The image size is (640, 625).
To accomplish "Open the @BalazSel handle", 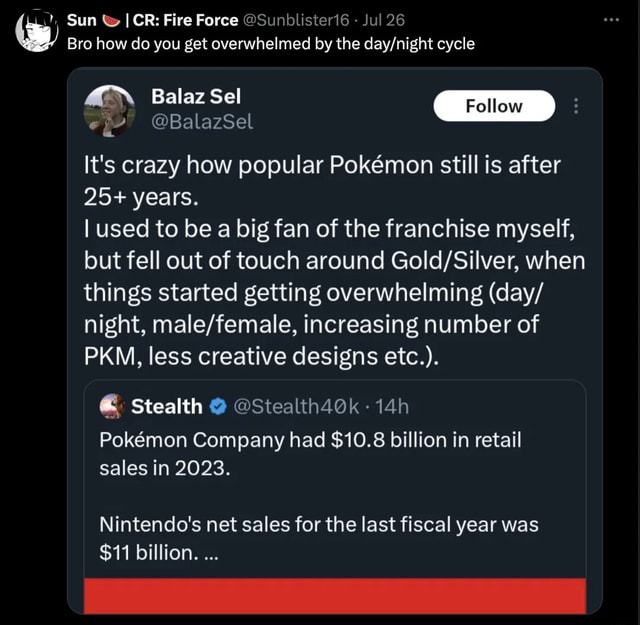I will (201, 122).
